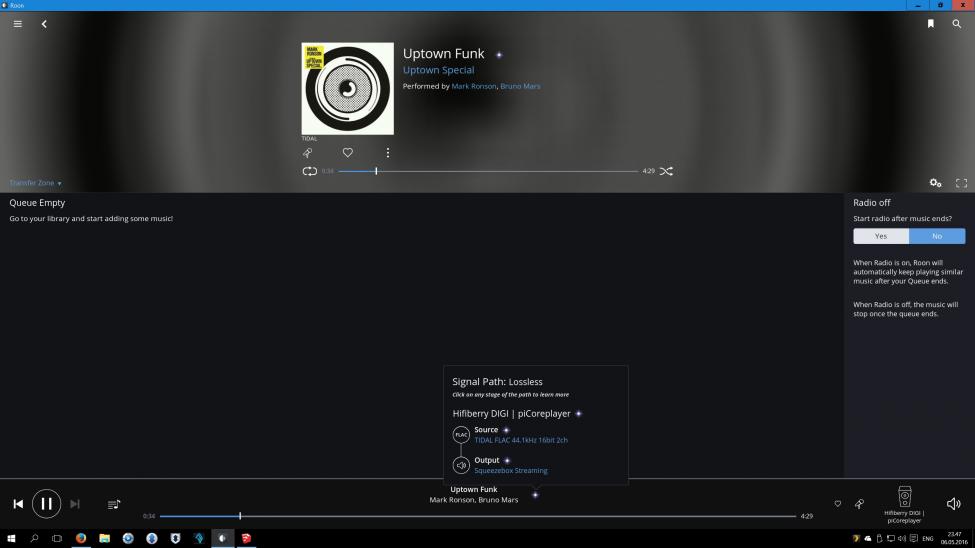Open search with the magnifier icon
This screenshot has height=548, width=975.
[956, 24]
